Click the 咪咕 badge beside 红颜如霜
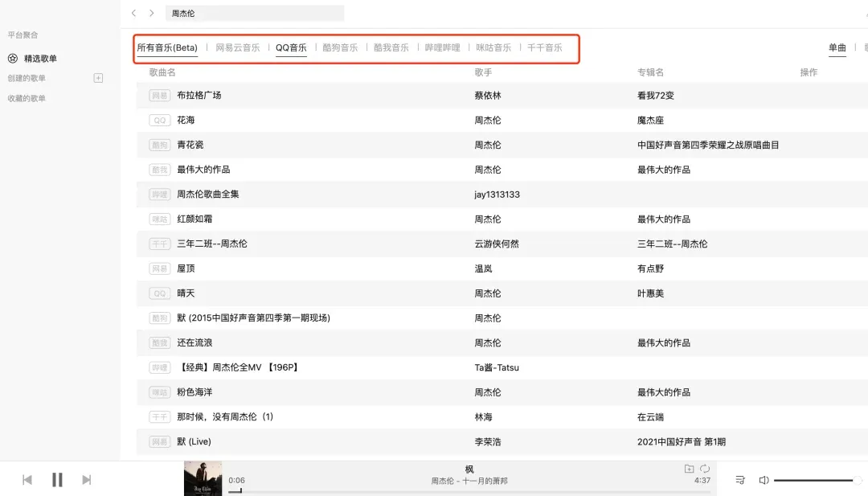868x496 pixels. pyautogui.click(x=159, y=219)
